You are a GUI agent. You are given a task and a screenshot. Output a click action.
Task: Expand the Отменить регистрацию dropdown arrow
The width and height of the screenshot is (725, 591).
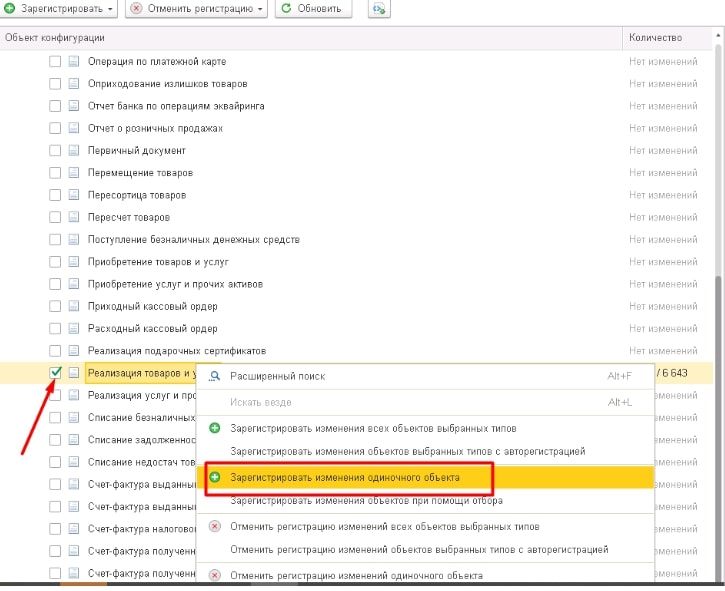point(261,8)
